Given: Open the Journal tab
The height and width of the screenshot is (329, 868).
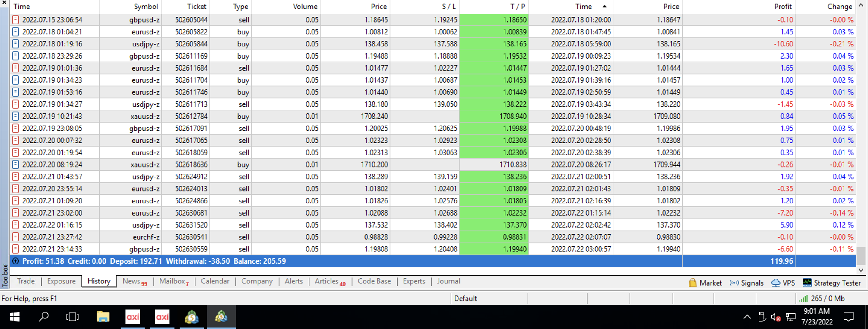Looking at the screenshot, I should (448, 281).
